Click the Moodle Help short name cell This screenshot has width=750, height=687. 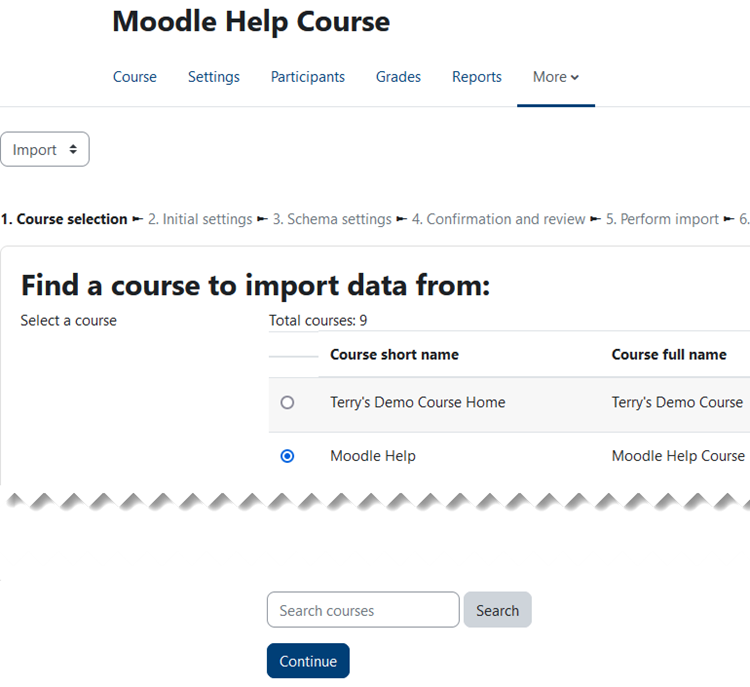(373, 456)
